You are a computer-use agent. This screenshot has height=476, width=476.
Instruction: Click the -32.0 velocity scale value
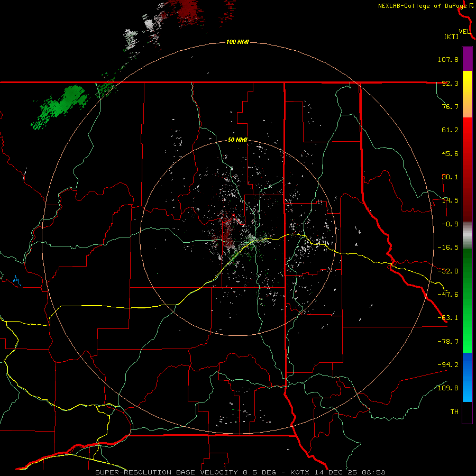coord(448,271)
